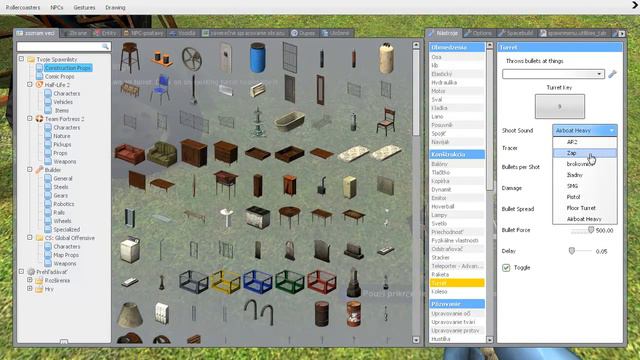Spawn the green couch prop
The image size is (640, 360).
click(x=162, y=153)
